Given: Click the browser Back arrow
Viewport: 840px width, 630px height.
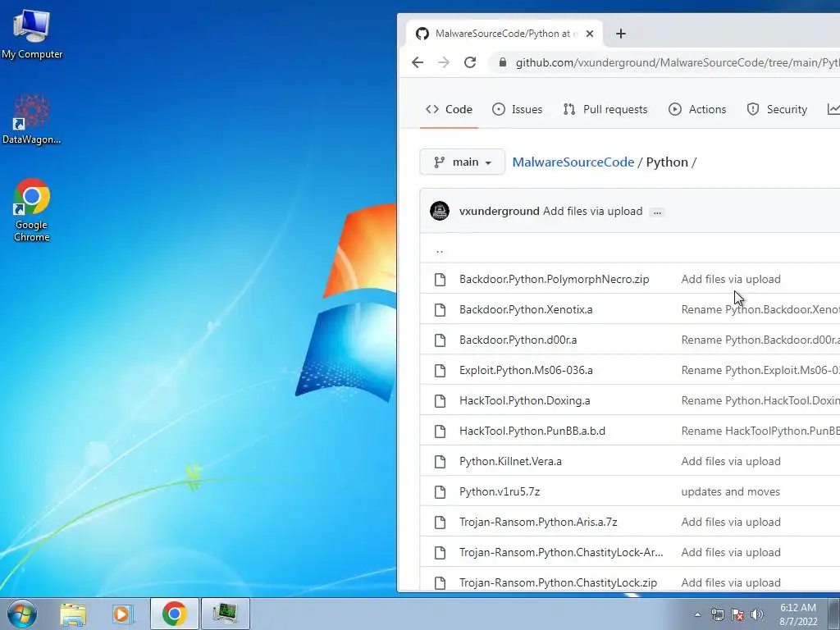Looking at the screenshot, I should (418, 62).
